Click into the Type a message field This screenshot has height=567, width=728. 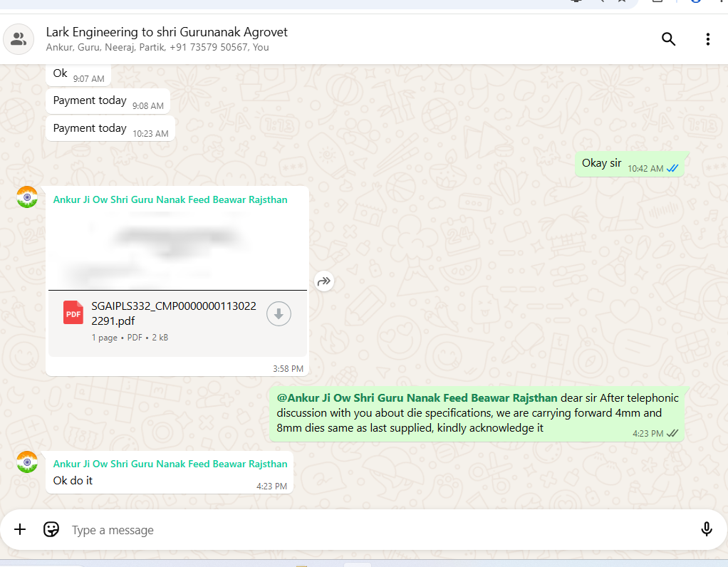click(356, 530)
